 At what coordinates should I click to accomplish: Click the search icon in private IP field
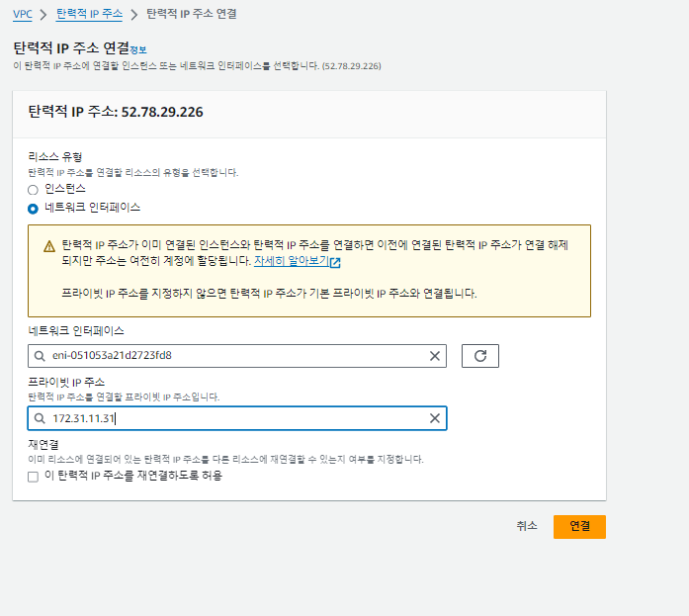40,418
